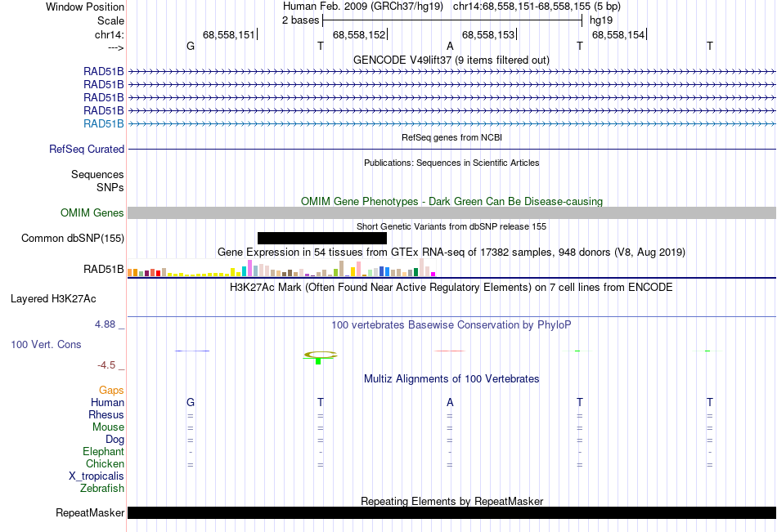Click 'Repeating Elements by RepeatMasker' title
Image resolution: width=777 pixels, height=532 pixels.
[x=452, y=501]
